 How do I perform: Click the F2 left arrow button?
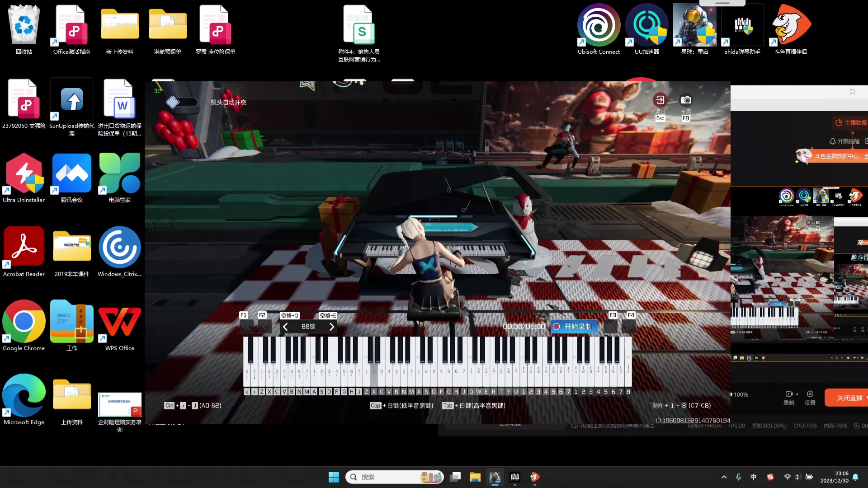pyautogui.click(x=265, y=326)
